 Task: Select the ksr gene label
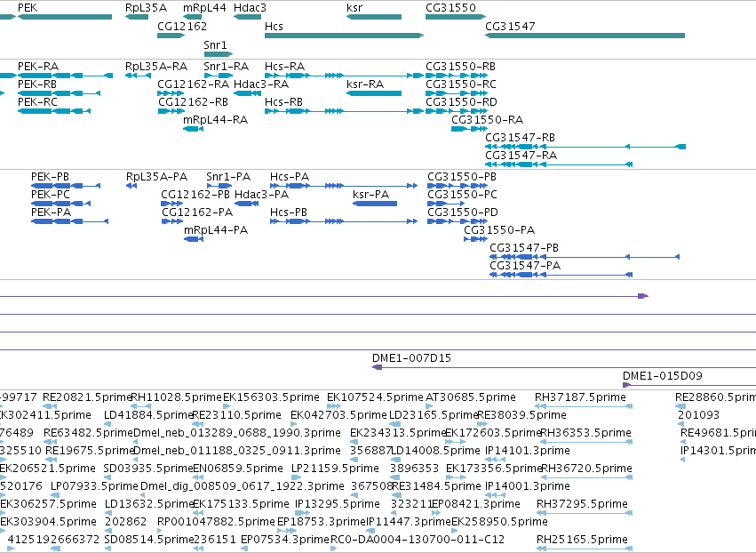[x=354, y=8]
